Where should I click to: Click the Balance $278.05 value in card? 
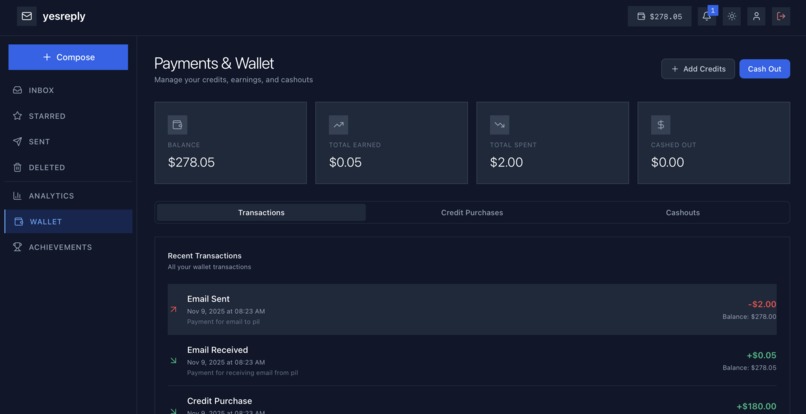191,163
